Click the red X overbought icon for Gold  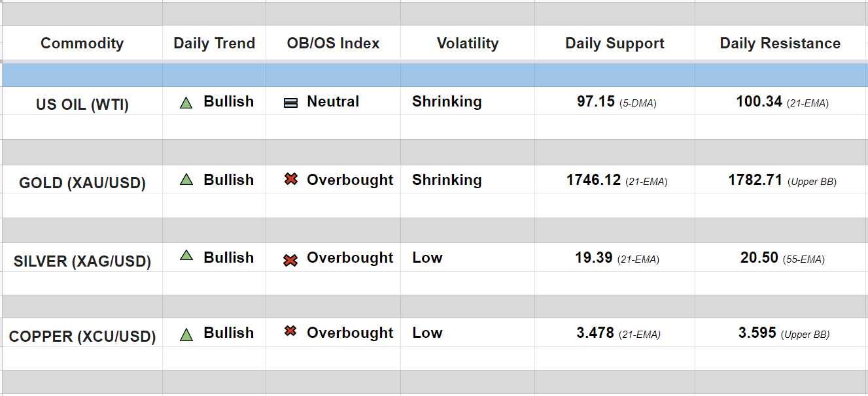click(291, 179)
